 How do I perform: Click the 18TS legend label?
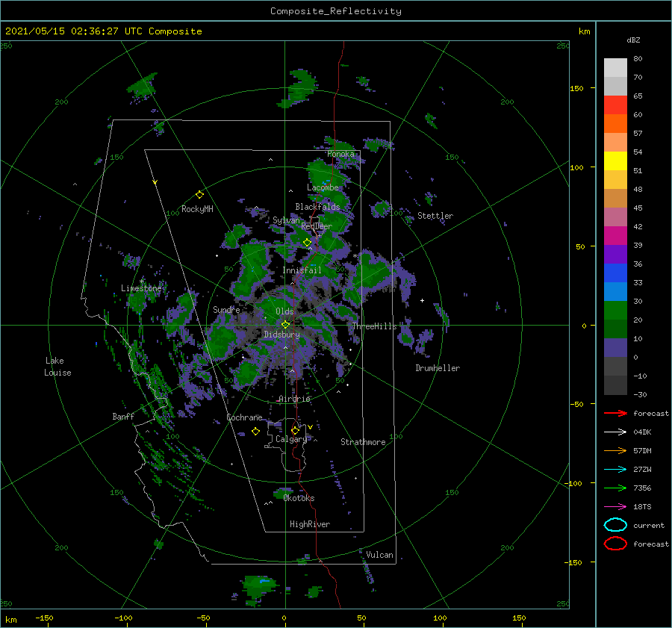tap(642, 507)
